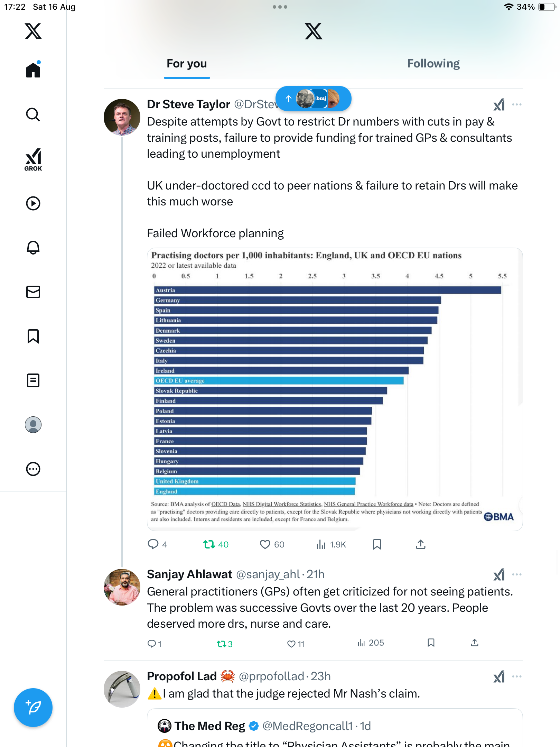Open Grok from the sidebar

(x=33, y=159)
